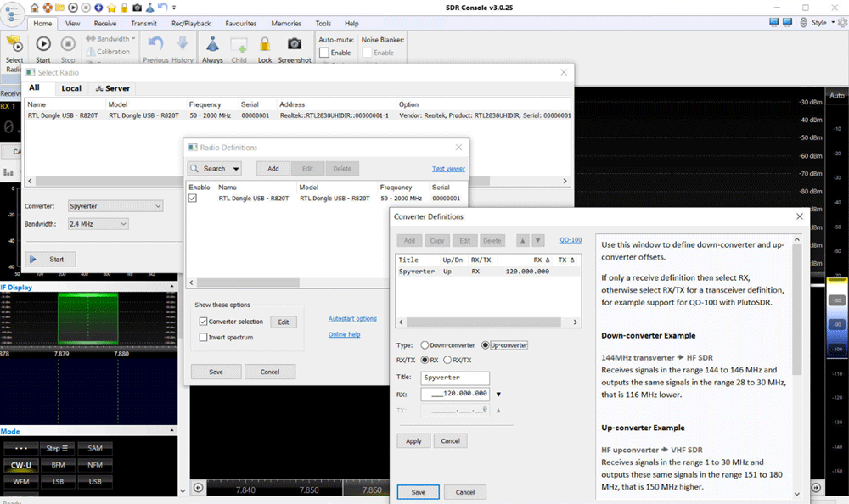
Task: Open the View ribbon tab
Action: tap(72, 23)
